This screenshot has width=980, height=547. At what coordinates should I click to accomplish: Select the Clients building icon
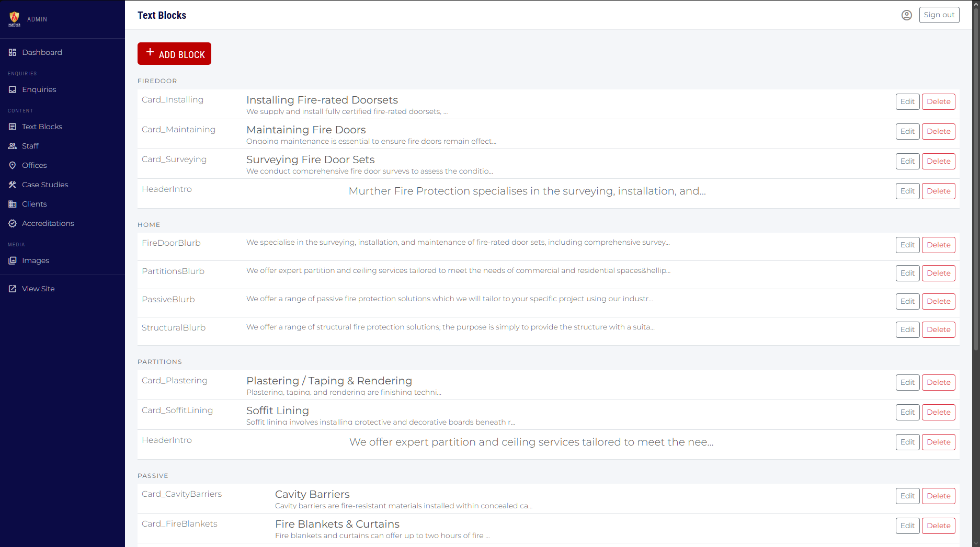coord(12,203)
